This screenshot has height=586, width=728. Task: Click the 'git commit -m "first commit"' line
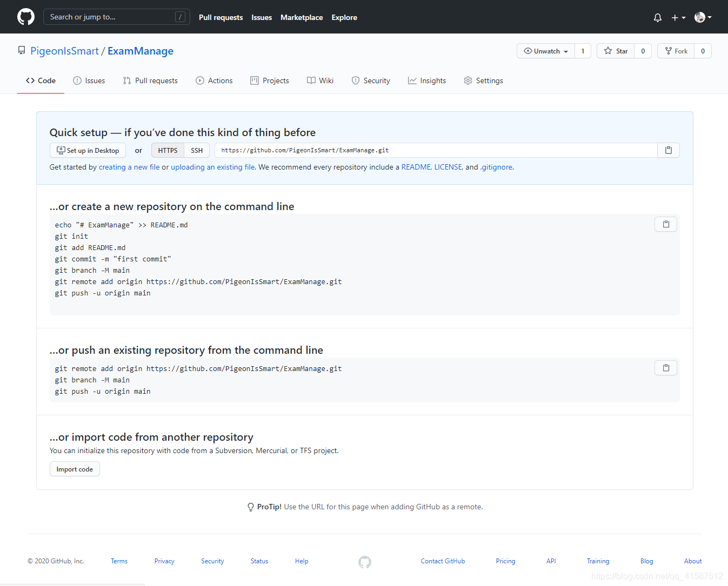[x=113, y=259]
